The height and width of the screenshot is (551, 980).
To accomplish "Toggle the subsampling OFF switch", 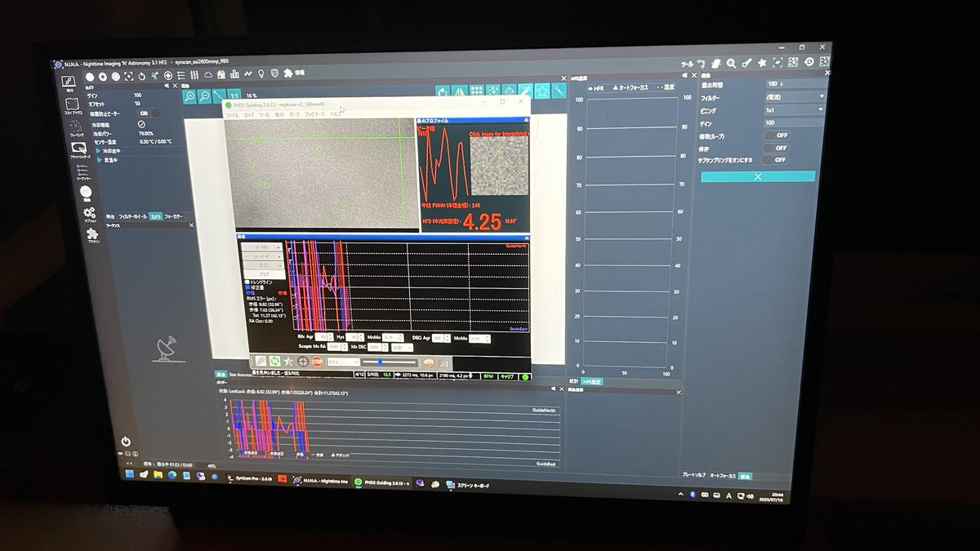I will 775,160.
